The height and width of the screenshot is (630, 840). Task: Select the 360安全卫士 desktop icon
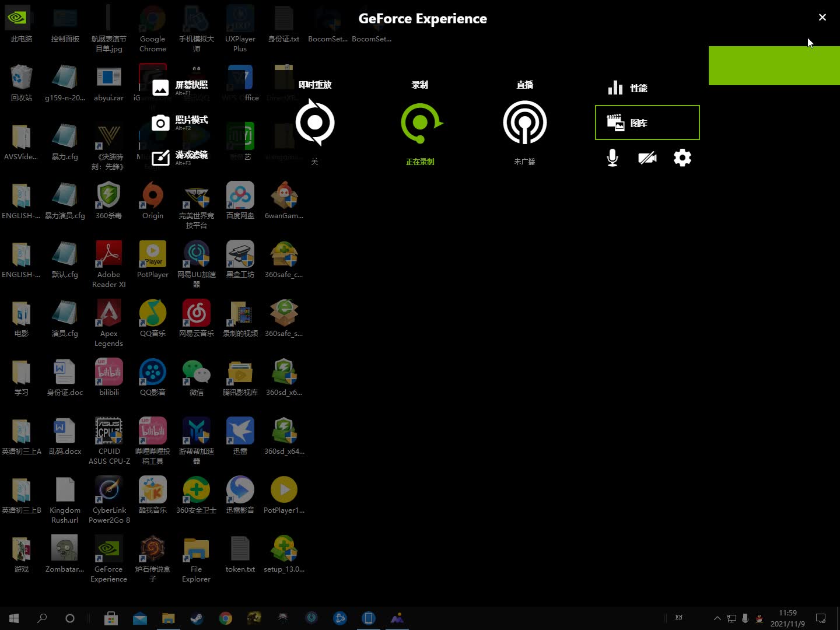tap(197, 495)
